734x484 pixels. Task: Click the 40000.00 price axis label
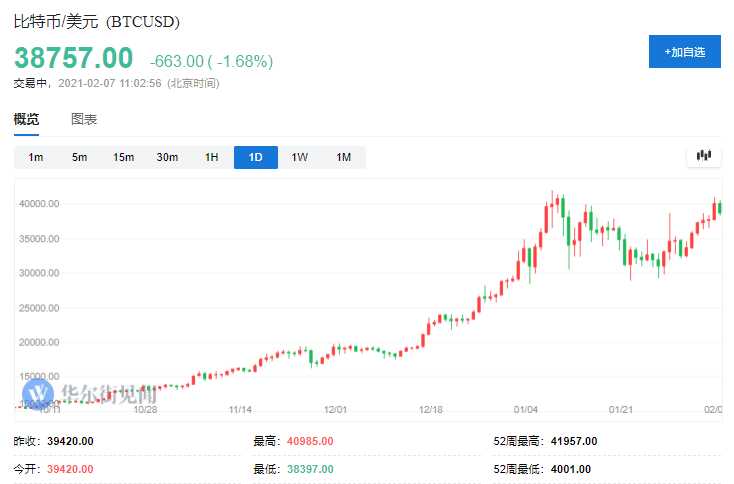point(40,204)
